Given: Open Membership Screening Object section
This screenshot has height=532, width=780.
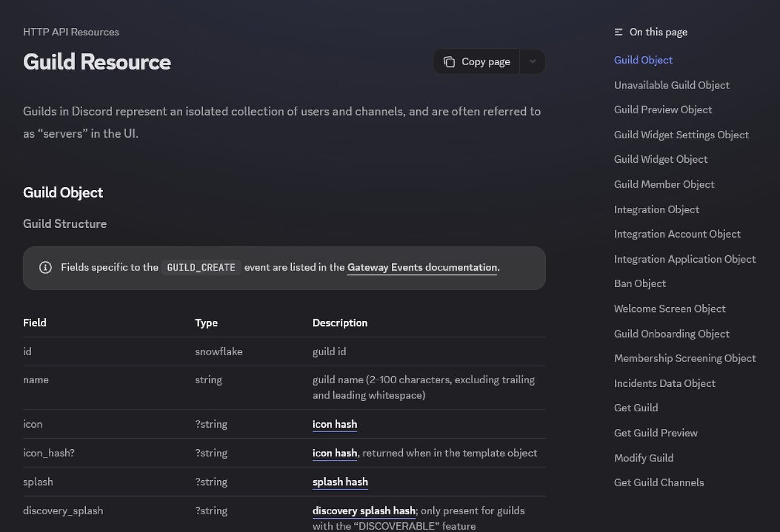Looking at the screenshot, I should pos(685,358).
